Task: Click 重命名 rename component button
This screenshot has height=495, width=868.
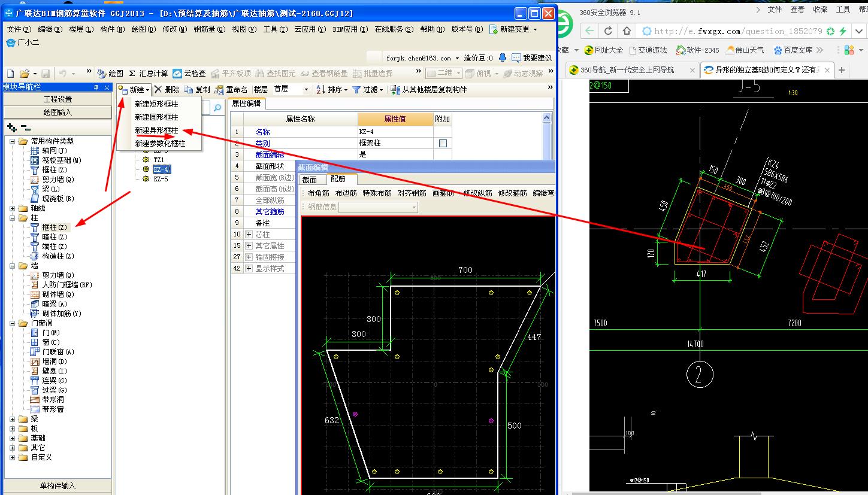Action: tap(231, 89)
